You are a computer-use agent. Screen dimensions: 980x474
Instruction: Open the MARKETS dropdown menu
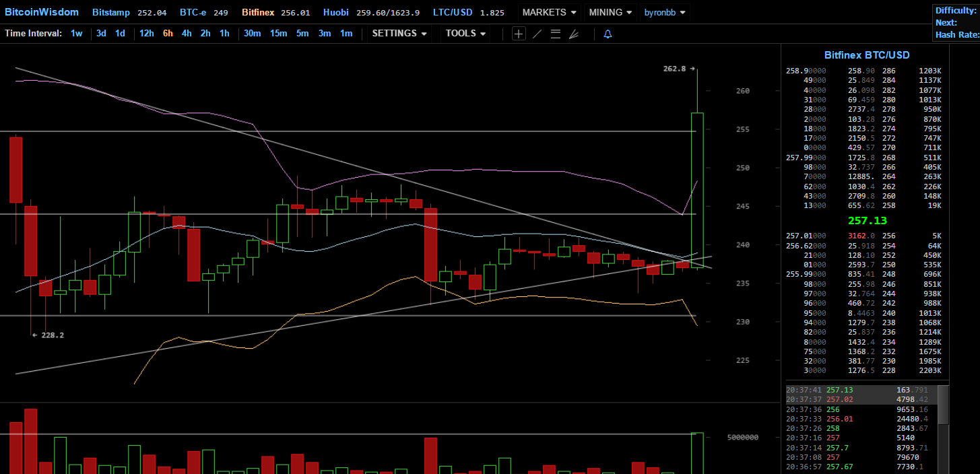pos(550,12)
